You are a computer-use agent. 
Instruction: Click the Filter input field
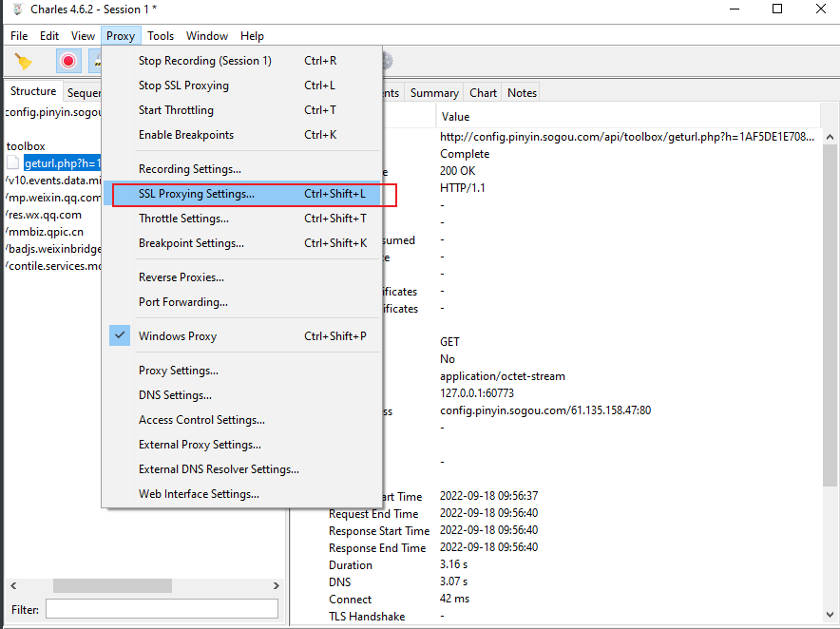point(162,609)
